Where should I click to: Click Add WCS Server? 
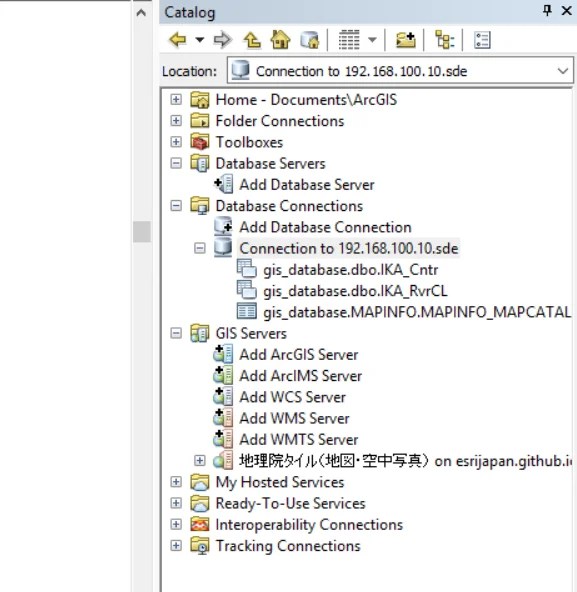[x=293, y=397]
